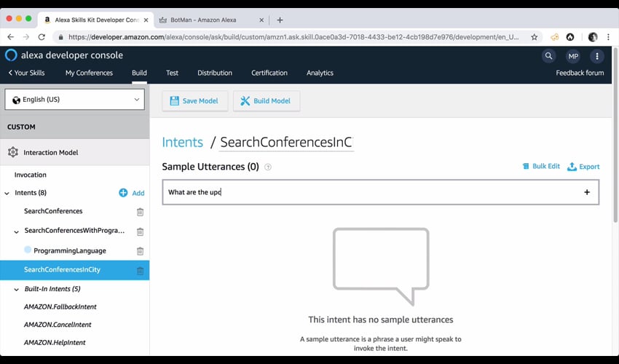Click the globe icon in language selector
Viewport: 619px width, 364px height.
pos(16,100)
